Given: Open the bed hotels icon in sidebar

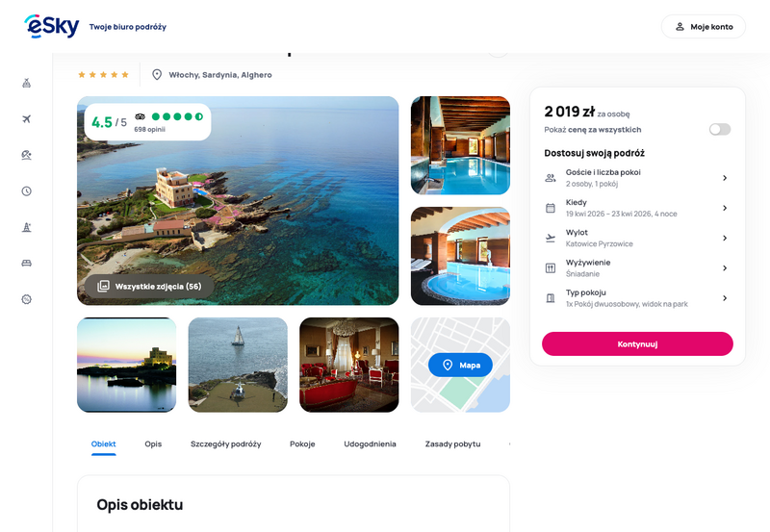Looking at the screenshot, I should click(27, 263).
